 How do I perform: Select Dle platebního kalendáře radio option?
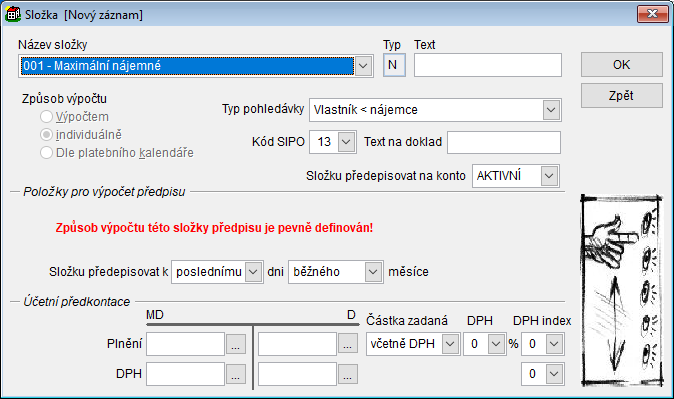[x=46, y=153]
